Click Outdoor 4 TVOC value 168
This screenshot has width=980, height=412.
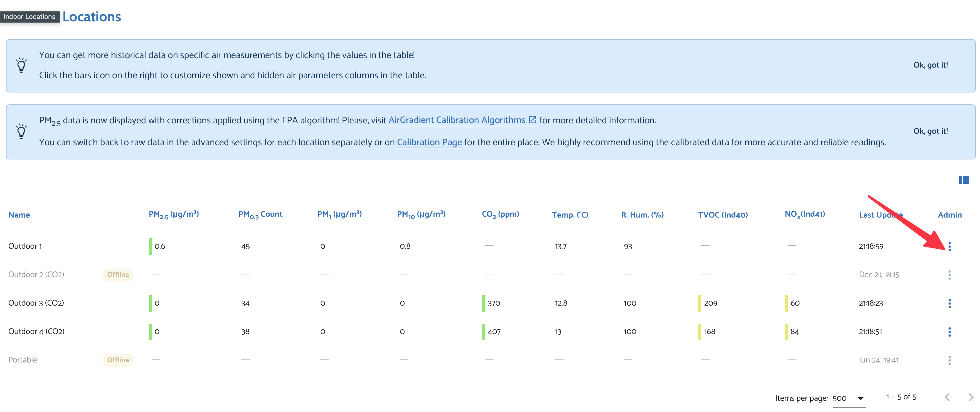point(709,332)
